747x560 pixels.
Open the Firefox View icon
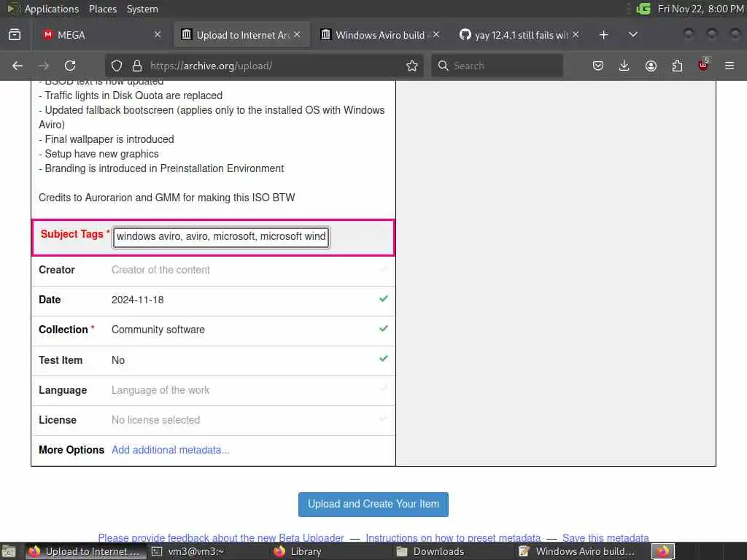(x=15, y=35)
